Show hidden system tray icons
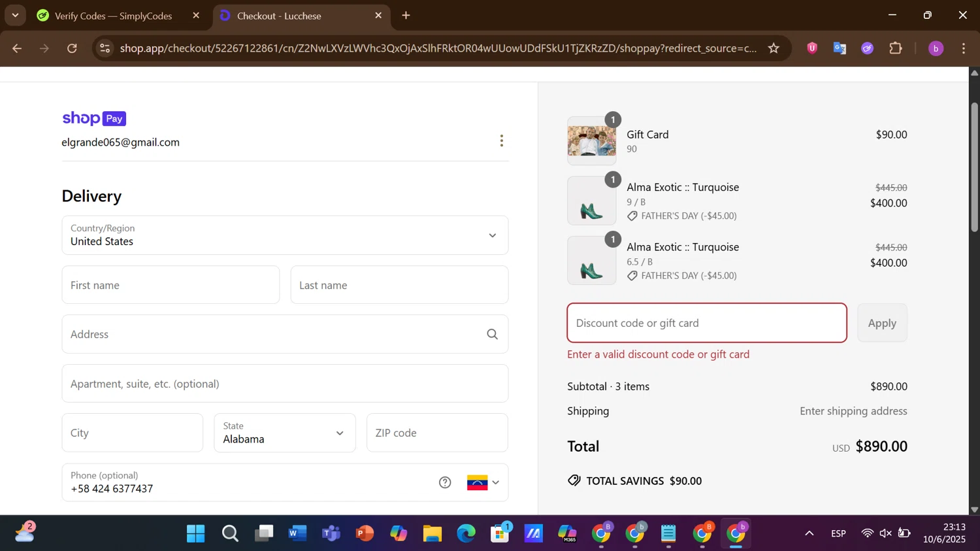This screenshot has height=551, width=980. (x=809, y=534)
